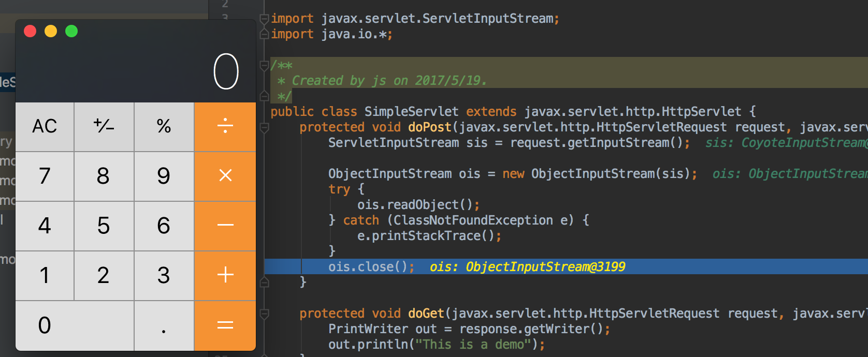This screenshot has height=357, width=868.
Task: Minimize Calculator with the yellow button
Action: tap(51, 31)
